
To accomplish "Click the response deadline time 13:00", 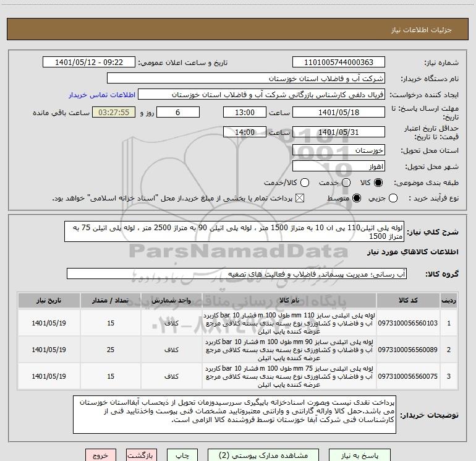I will tap(245, 112).
